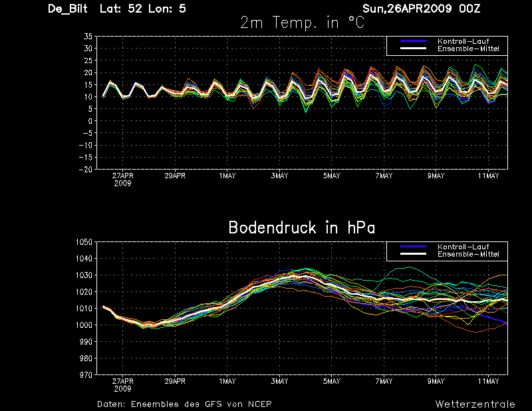532x411 pixels.
Task: Click the 35 value on temperature axis
Action: coord(88,37)
